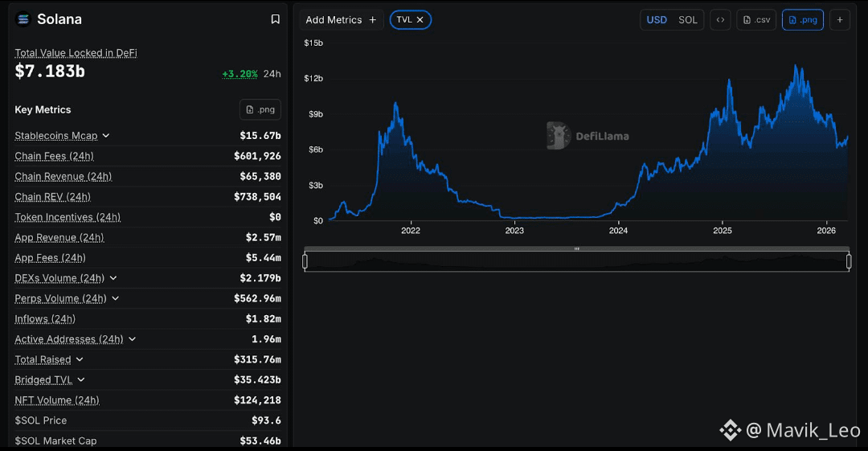This screenshot has width=868, height=451.
Task: Click the plus icon beside .png export
Action: (x=840, y=20)
